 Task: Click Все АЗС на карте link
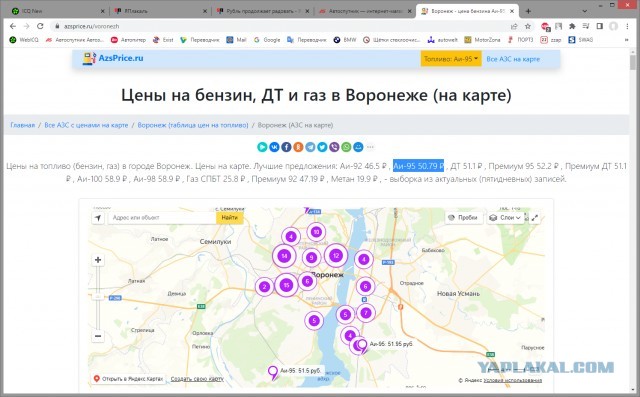[513, 59]
